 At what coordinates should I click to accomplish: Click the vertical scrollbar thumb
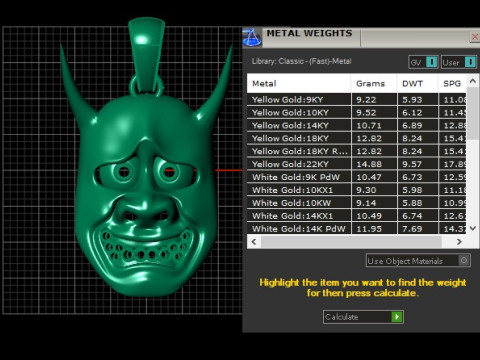(472, 113)
